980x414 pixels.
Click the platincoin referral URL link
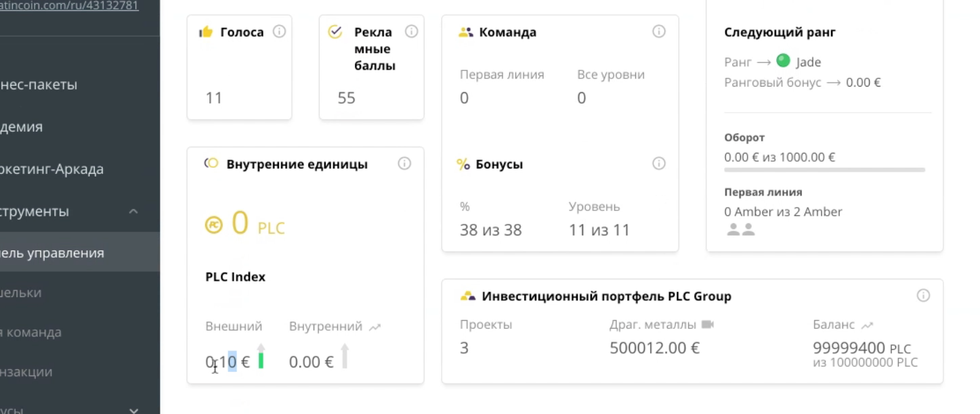point(69,6)
